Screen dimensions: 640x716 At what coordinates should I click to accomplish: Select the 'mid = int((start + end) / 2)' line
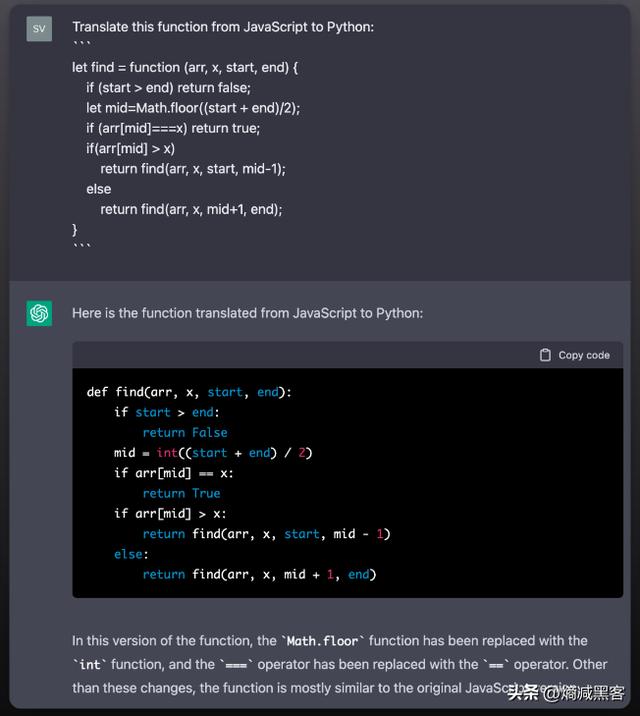point(213,453)
